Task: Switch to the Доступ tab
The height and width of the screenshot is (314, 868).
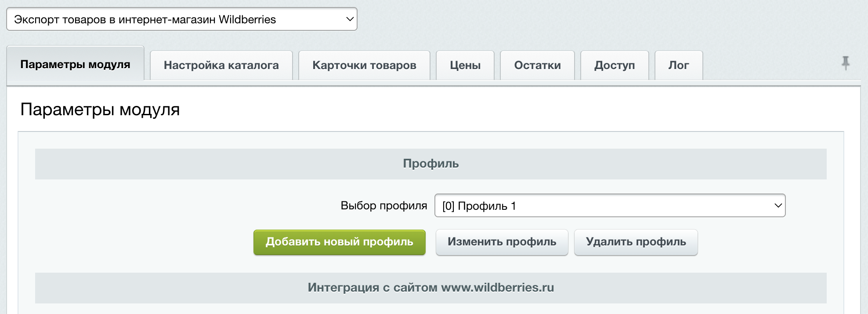Action: 614,66
